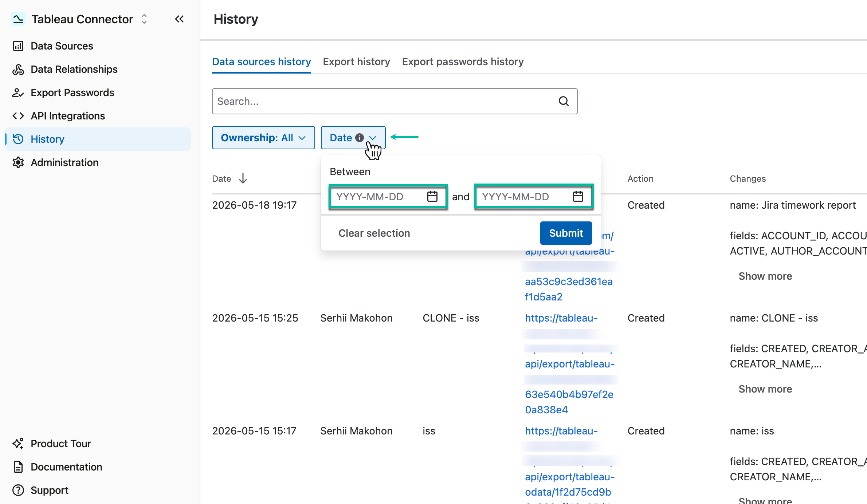
Task: Collapse the sidebar with double chevron
Action: click(x=179, y=19)
